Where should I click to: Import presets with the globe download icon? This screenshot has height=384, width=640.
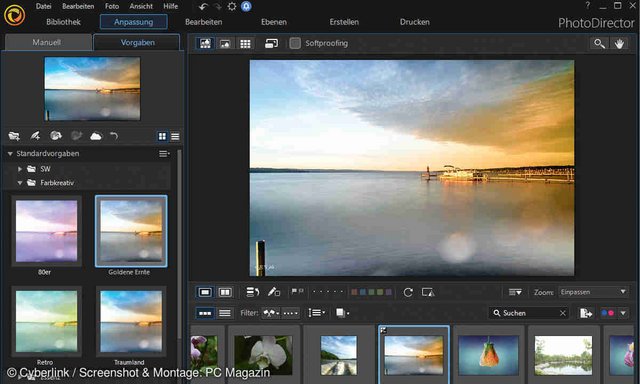[x=56, y=136]
